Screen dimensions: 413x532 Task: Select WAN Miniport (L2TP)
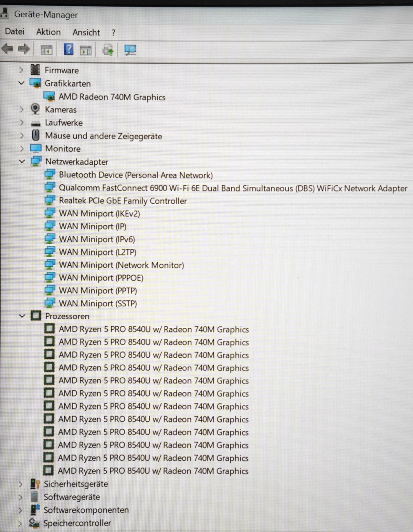tap(98, 252)
